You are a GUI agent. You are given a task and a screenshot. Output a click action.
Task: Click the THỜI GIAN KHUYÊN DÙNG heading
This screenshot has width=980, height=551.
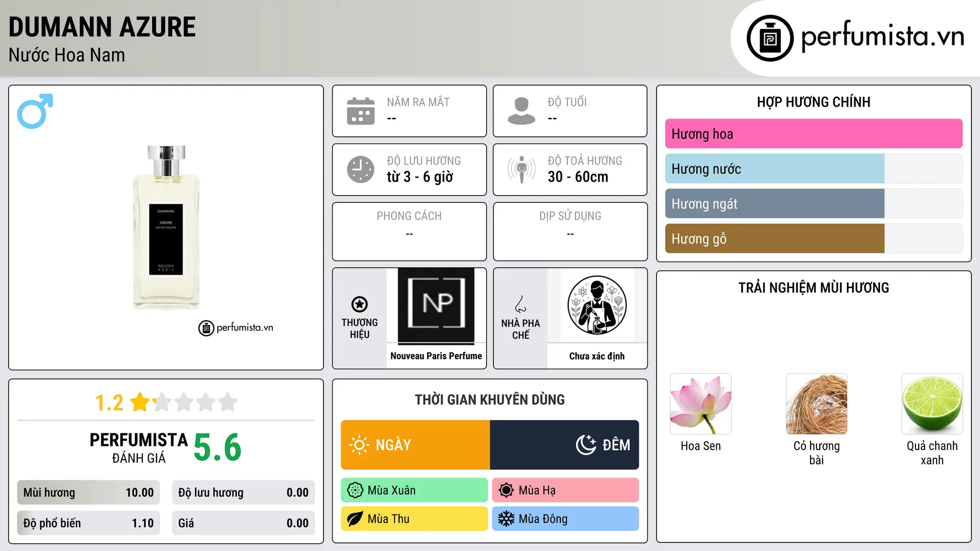[490, 399]
